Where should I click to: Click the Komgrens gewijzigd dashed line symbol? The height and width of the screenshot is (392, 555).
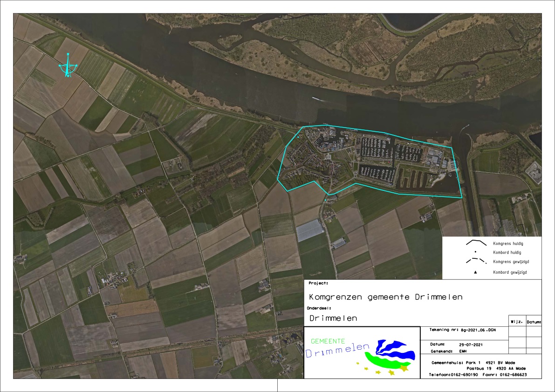coord(476,262)
